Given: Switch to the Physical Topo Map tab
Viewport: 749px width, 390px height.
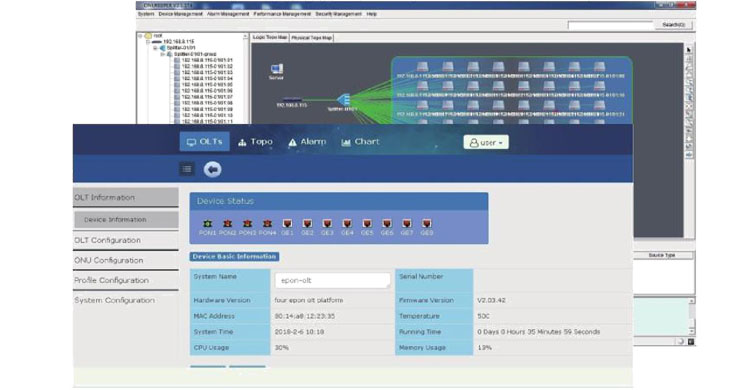Looking at the screenshot, I should pyautogui.click(x=311, y=38).
